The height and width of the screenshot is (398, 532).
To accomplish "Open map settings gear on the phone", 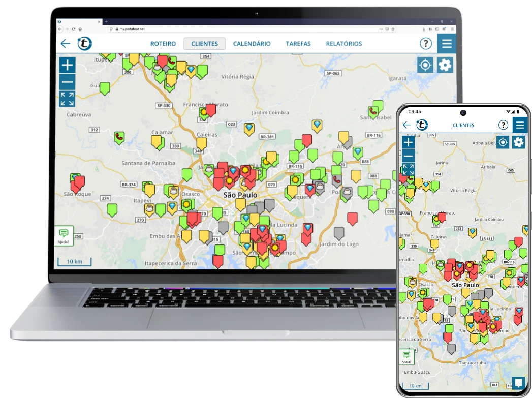I will pyautogui.click(x=518, y=142).
